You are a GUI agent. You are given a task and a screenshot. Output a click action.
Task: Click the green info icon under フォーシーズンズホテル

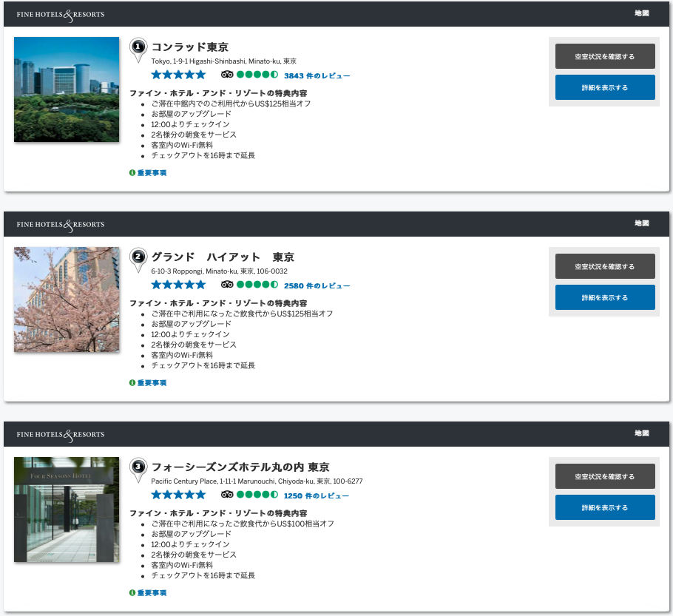pos(132,592)
